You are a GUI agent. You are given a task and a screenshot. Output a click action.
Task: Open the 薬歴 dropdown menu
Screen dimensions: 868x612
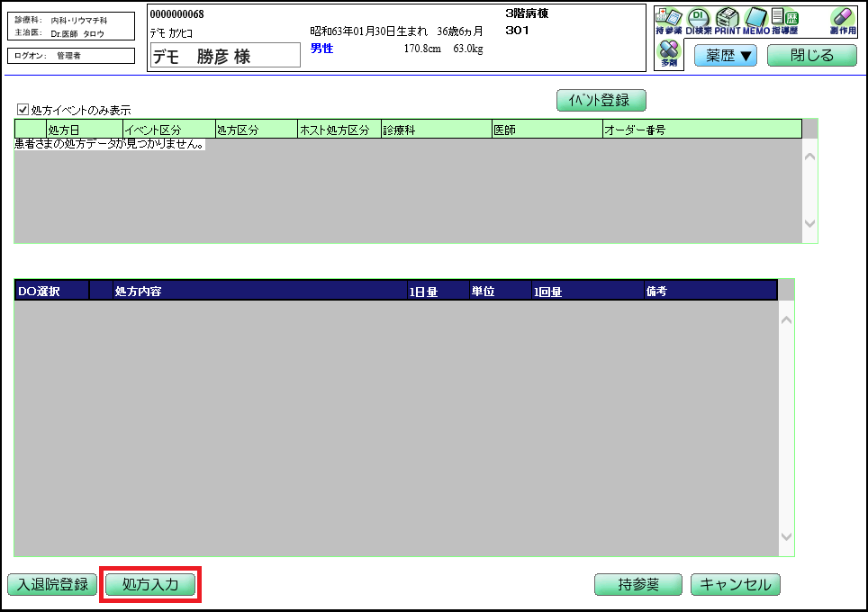724,55
